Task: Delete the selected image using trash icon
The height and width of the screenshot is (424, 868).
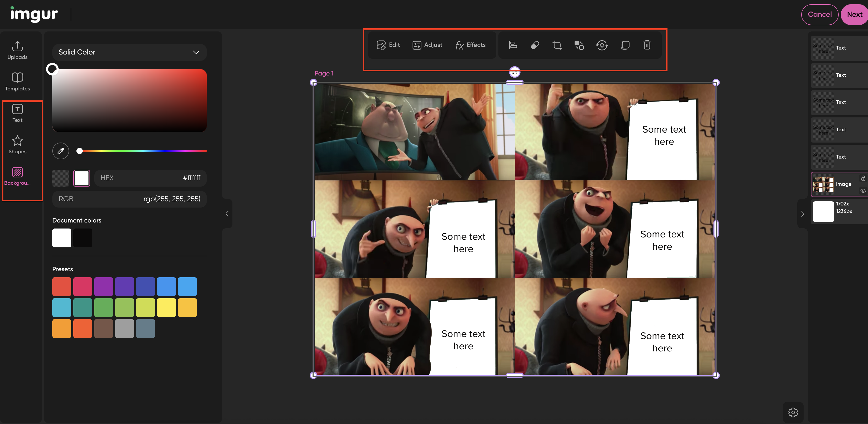Action: tap(647, 45)
